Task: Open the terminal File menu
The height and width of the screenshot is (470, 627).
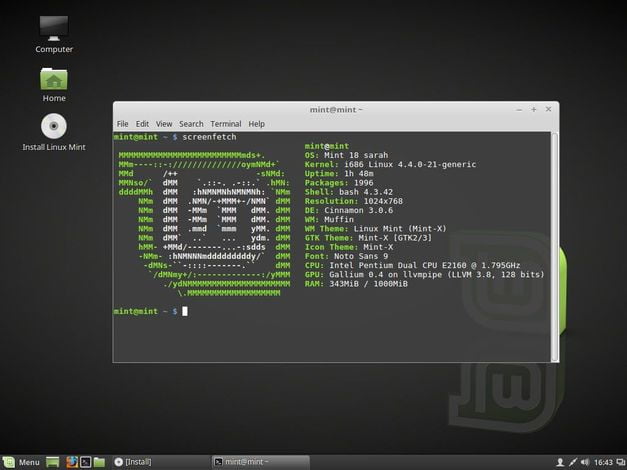Action: tap(122, 124)
